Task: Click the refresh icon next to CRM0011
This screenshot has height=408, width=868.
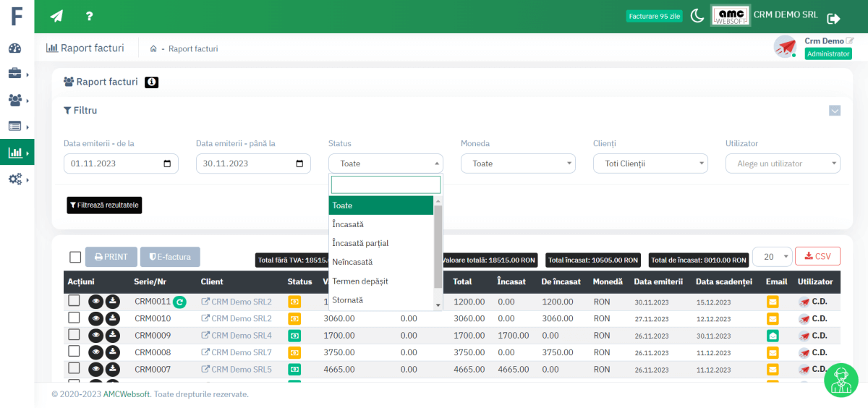Action: tap(179, 302)
